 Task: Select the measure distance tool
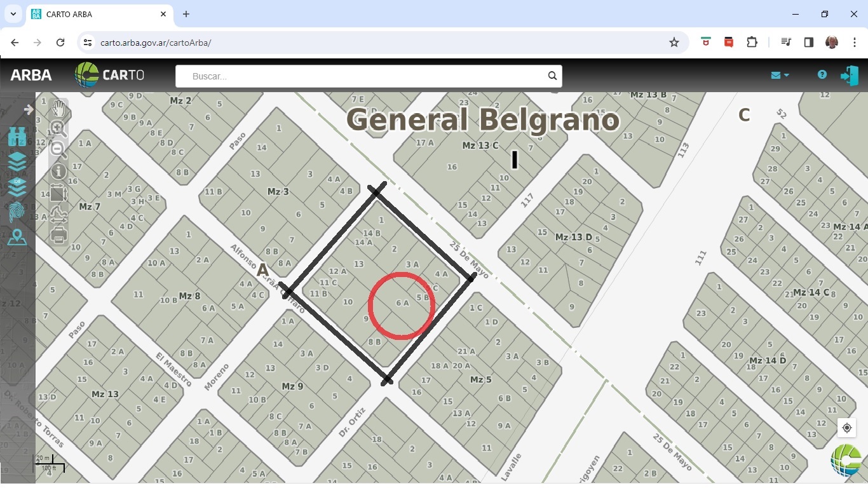(x=58, y=214)
